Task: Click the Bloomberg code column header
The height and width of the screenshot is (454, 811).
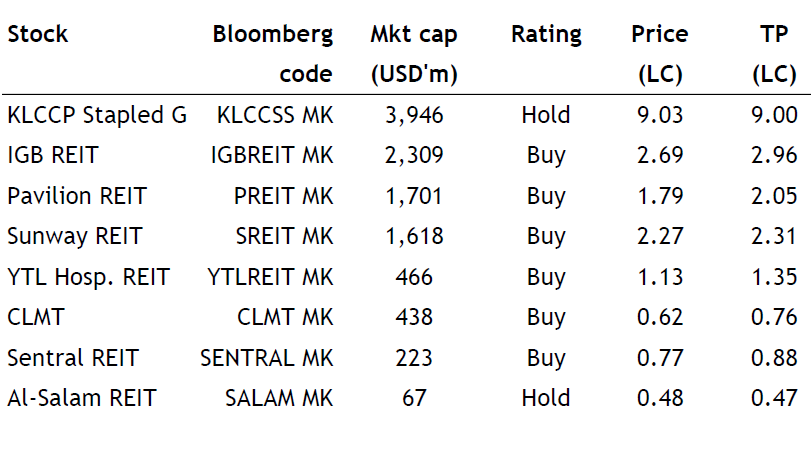Action: (272, 34)
